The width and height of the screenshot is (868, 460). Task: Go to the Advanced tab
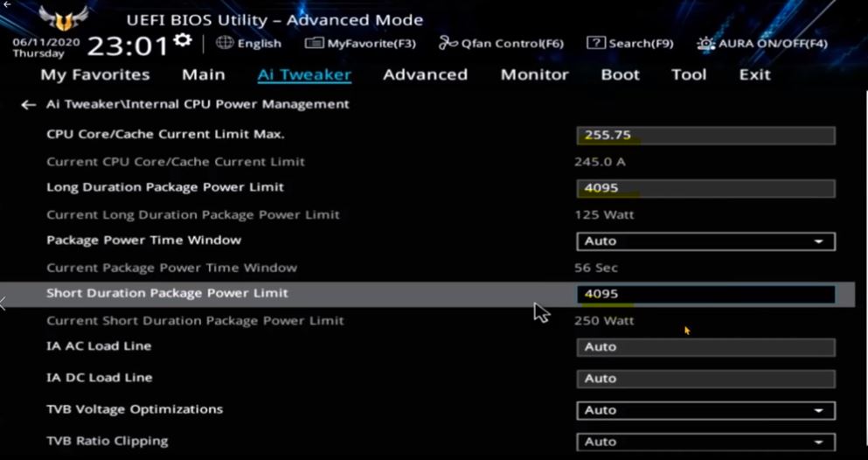click(425, 74)
